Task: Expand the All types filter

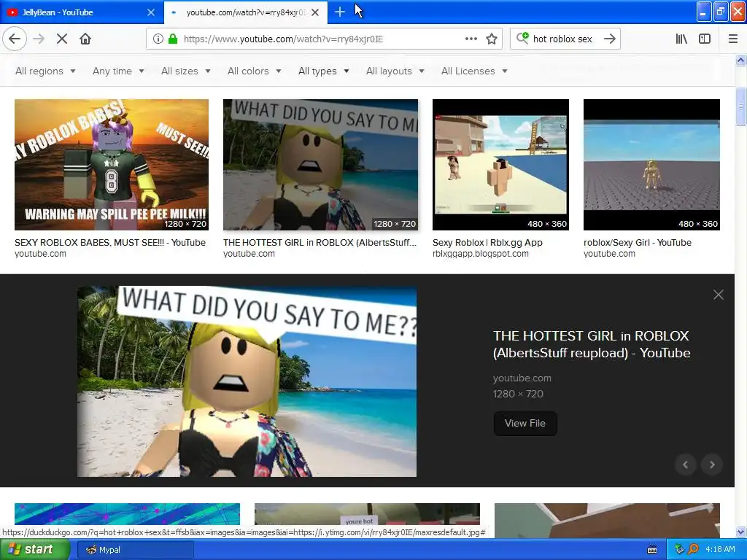Action: point(323,71)
